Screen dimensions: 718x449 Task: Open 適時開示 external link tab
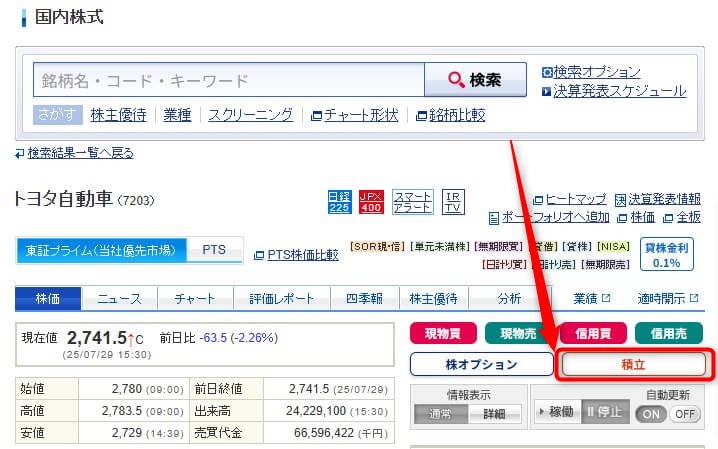pos(668,299)
